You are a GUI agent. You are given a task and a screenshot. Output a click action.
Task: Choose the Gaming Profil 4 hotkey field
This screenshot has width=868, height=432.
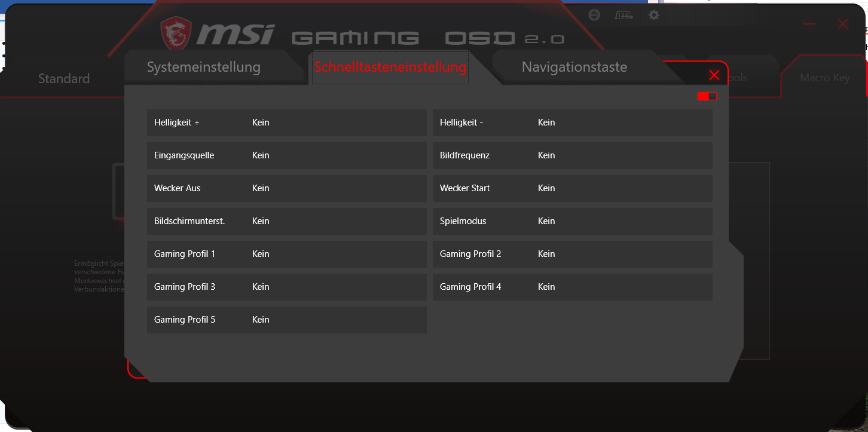pos(573,287)
